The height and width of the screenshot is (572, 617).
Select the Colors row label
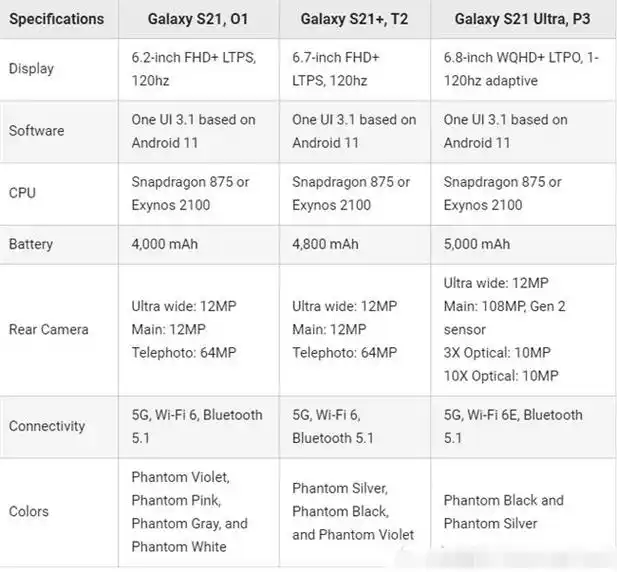coord(29,511)
